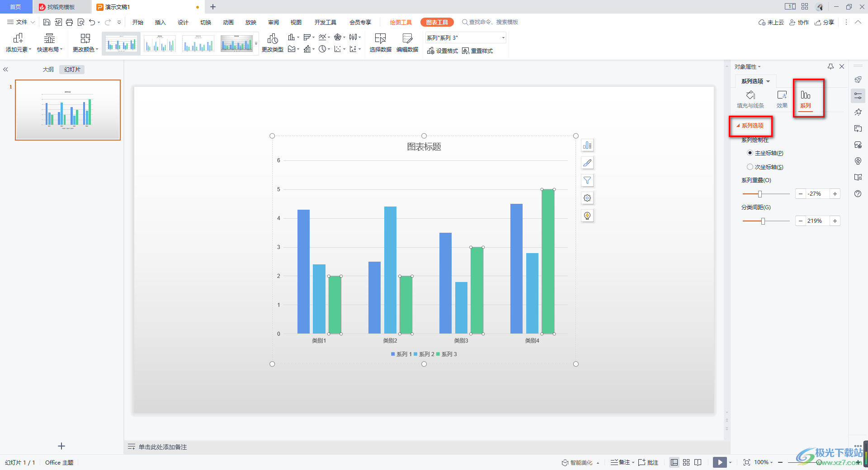Collapse slide panel with double chevron

coord(6,70)
